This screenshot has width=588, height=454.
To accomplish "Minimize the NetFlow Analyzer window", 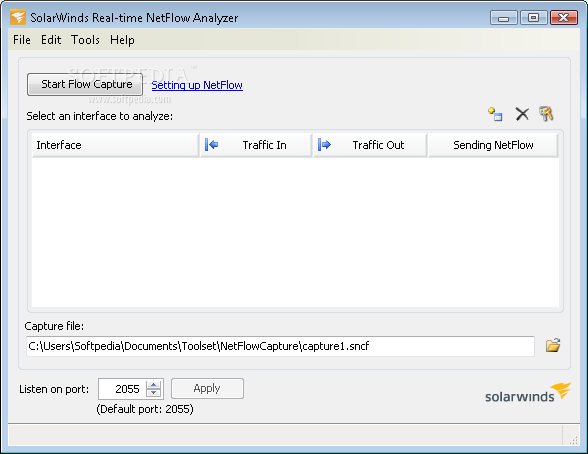I will pyautogui.click(x=504, y=18).
